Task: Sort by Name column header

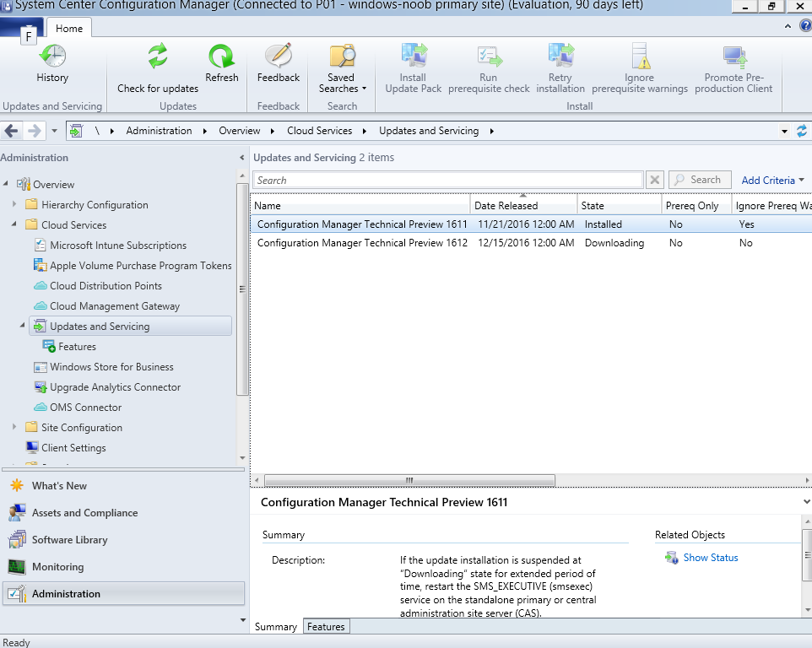Action: pos(360,206)
